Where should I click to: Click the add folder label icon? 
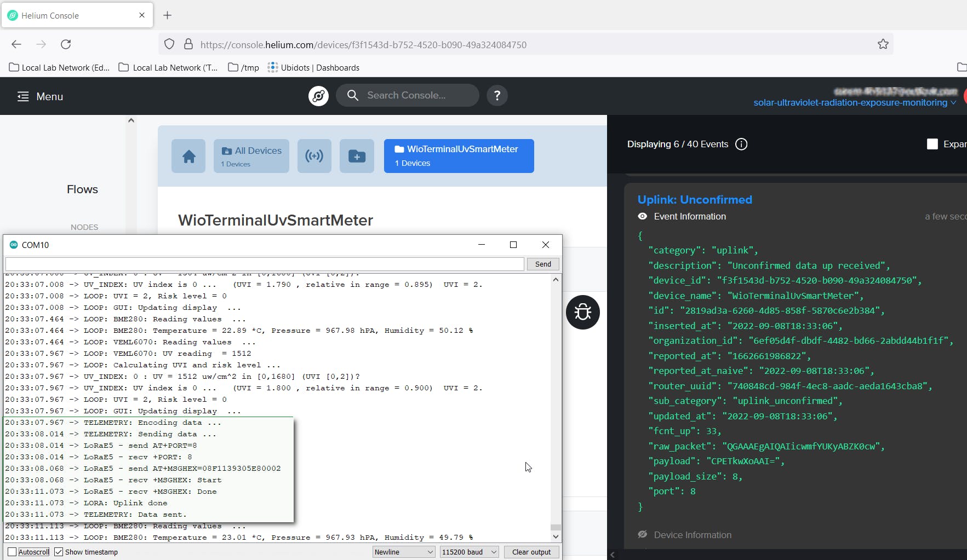pyautogui.click(x=357, y=156)
